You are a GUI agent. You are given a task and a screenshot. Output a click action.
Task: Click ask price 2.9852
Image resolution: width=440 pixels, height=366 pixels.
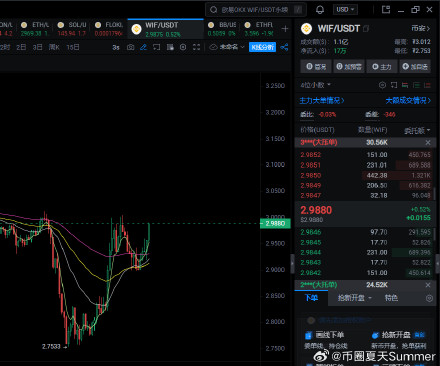(x=311, y=155)
